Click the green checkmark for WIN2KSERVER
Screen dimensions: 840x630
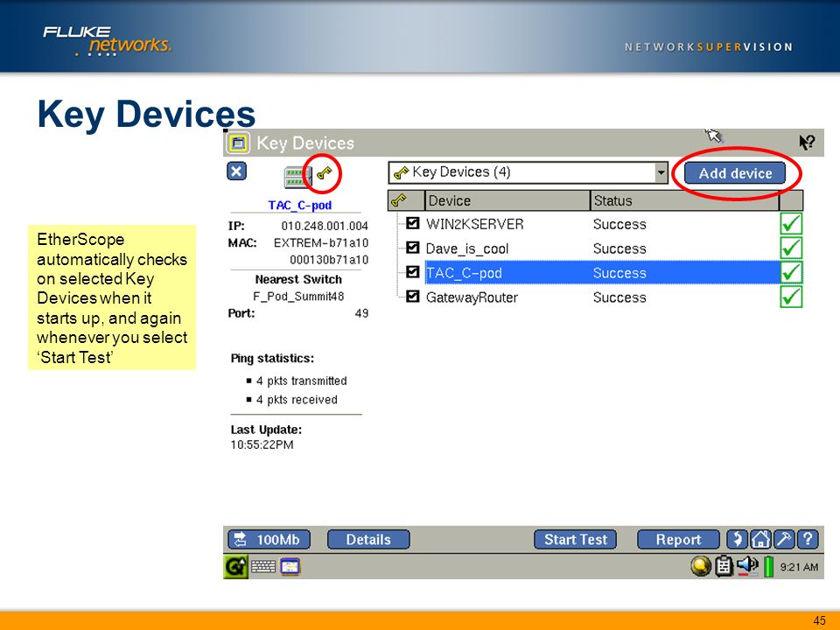pyautogui.click(x=791, y=223)
